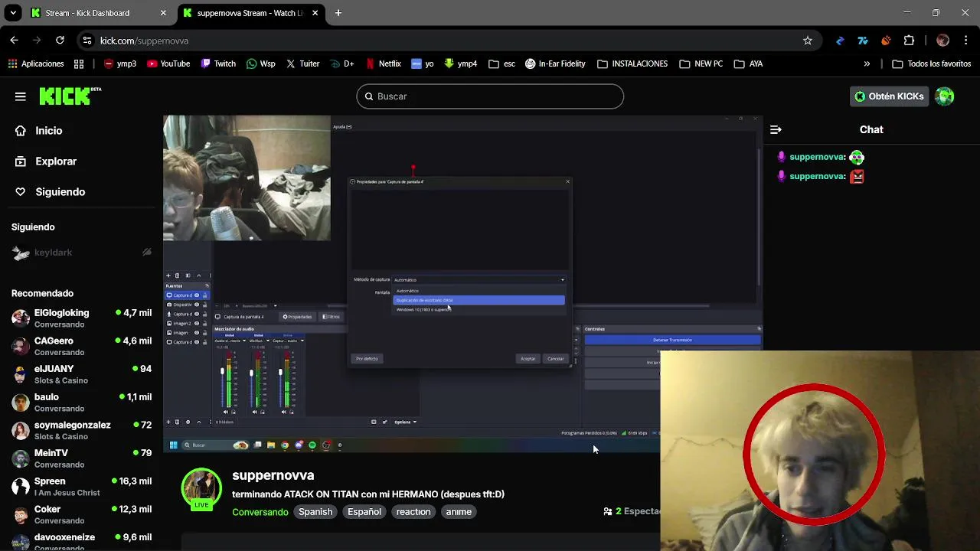Click the Obtén KICKs button
The image size is (980, 551).
(x=889, y=96)
